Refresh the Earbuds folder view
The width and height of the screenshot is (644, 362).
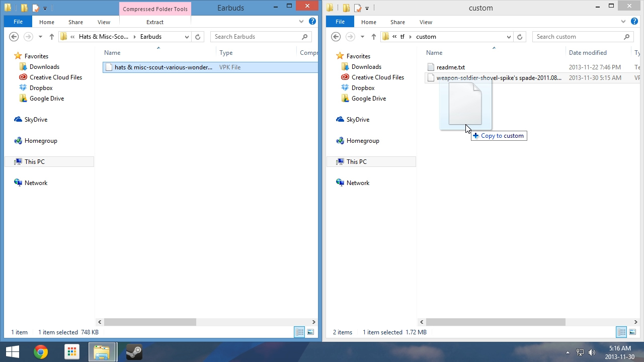coord(198,37)
